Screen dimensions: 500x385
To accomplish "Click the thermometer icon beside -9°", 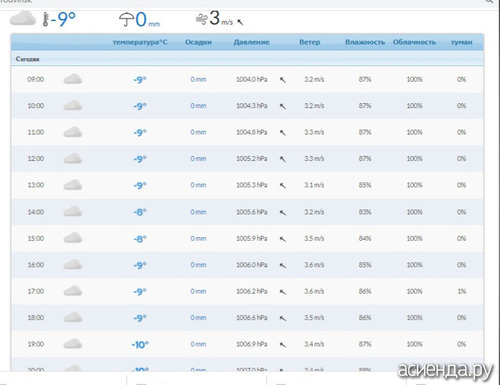I will (45, 19).
